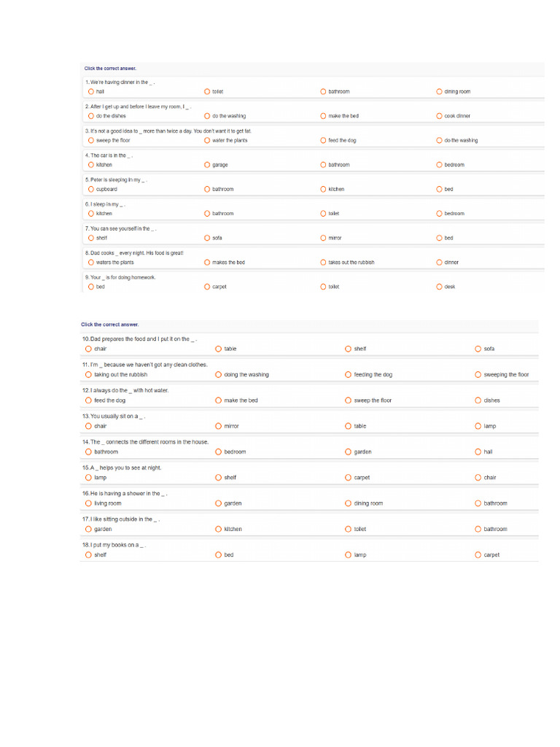
Task: Select "mirror" in question 7
Action: point(323,238)
